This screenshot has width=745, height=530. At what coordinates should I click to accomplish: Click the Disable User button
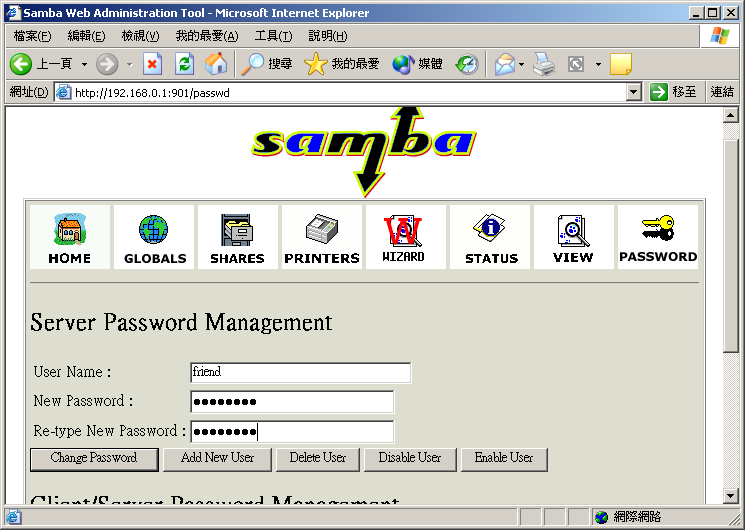(410, 458)
